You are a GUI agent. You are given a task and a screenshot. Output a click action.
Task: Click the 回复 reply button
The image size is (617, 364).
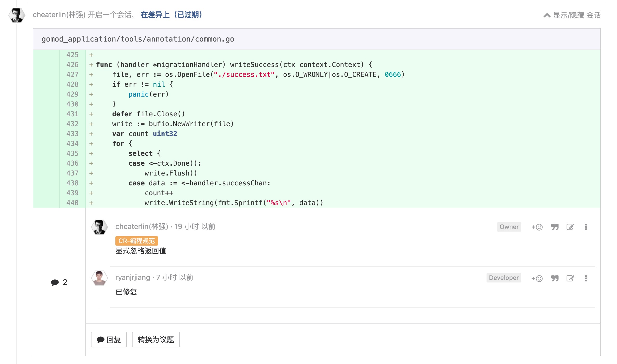click(109, 340)
